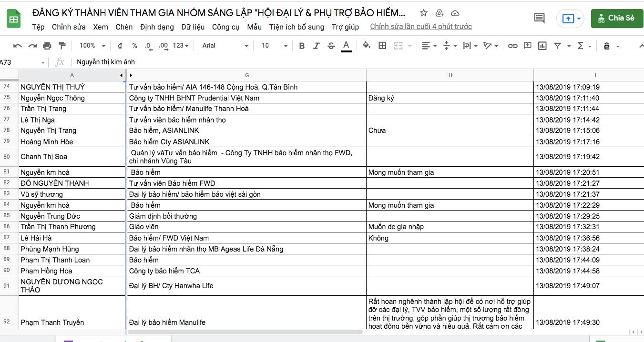
Task: Click the green Chia Sẻ share button
Action: click(617, 18)
